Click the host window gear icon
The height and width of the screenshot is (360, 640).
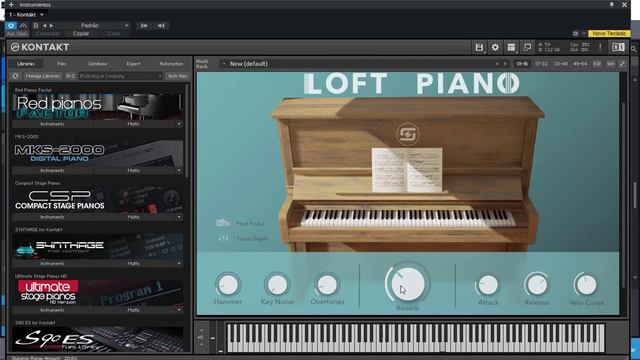575,33
